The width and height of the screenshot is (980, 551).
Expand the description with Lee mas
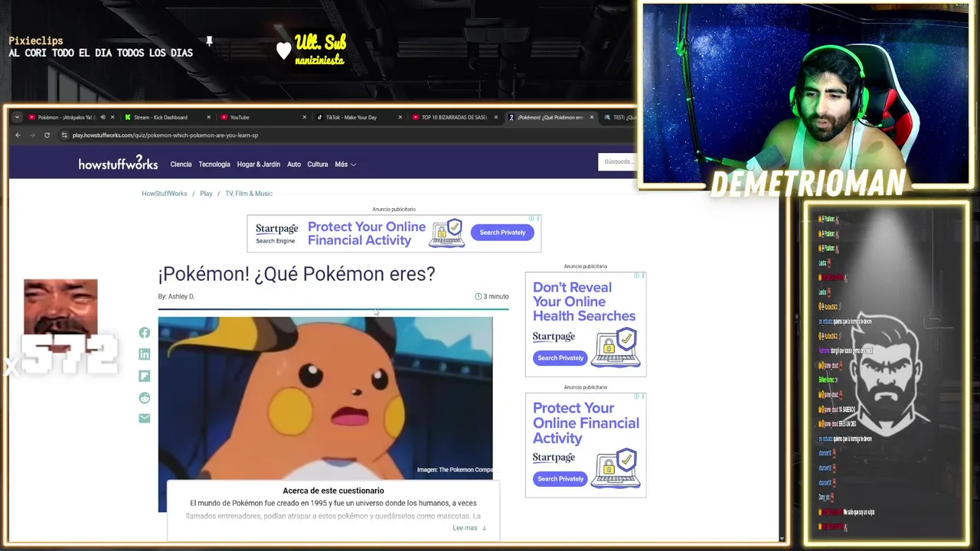pyautogui.click(x=469, y=528)
